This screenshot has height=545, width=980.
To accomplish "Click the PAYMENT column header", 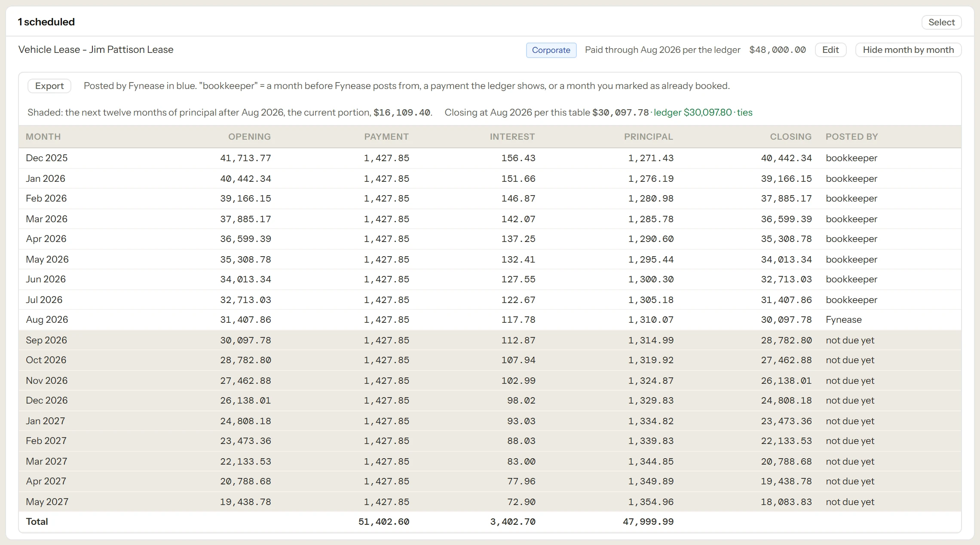I will click(386, 137).
